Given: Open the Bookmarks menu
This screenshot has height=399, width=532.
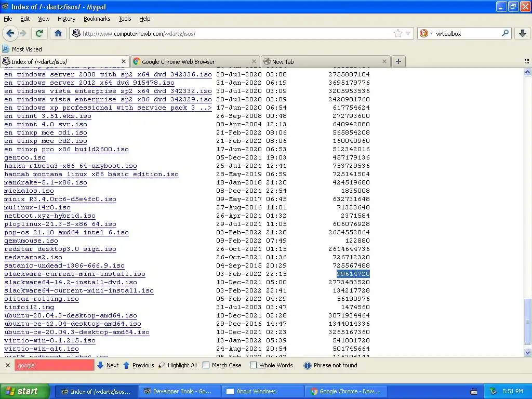Looking at the screenshot, I should click(x=97, y=19).
